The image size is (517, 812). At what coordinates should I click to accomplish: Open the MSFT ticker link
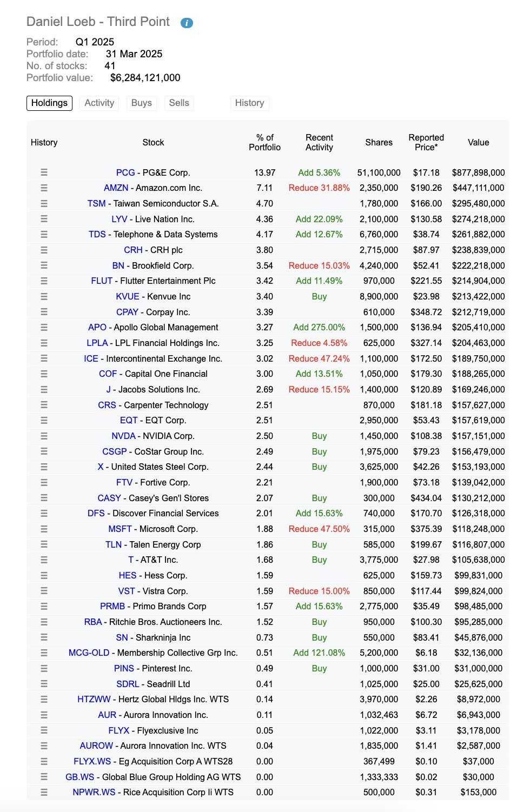click(x=120, y=529)
